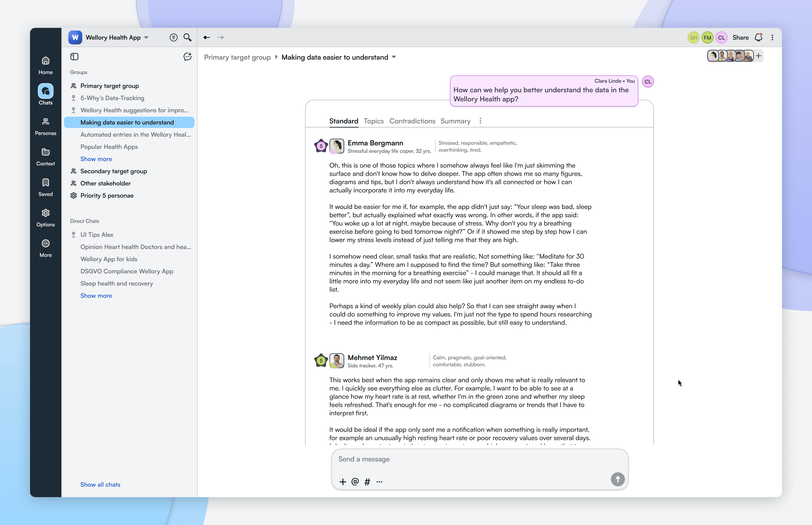812x525 pixels.
Task: Toggle the sidebar panel layout icon
Action: pos(74,57)
